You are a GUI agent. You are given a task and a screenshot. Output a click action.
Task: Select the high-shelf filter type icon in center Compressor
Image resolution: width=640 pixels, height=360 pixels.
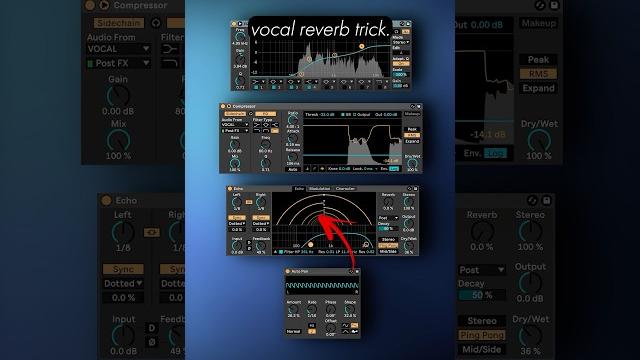click(275, 125)
